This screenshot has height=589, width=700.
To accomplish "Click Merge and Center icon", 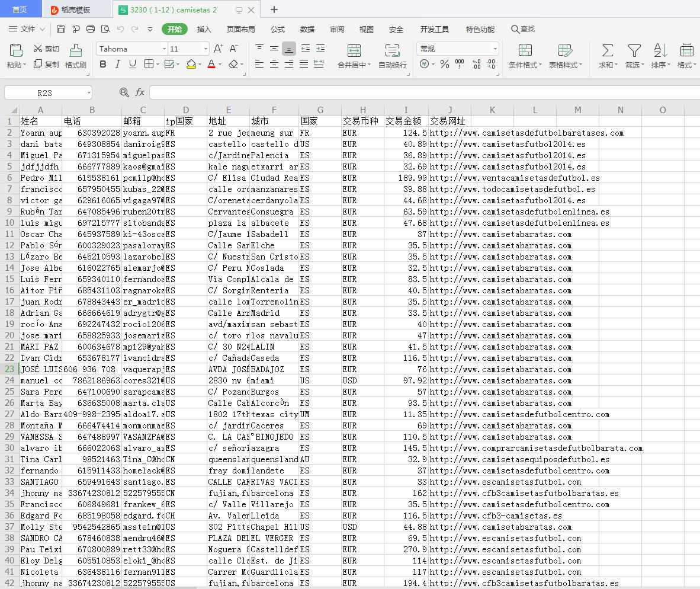I will pos(354,50).
